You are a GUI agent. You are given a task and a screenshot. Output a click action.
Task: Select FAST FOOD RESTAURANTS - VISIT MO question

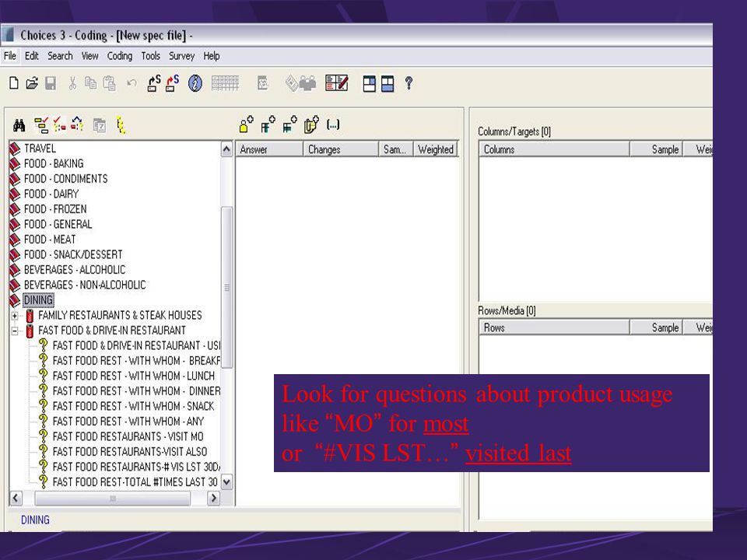[128, 436]
